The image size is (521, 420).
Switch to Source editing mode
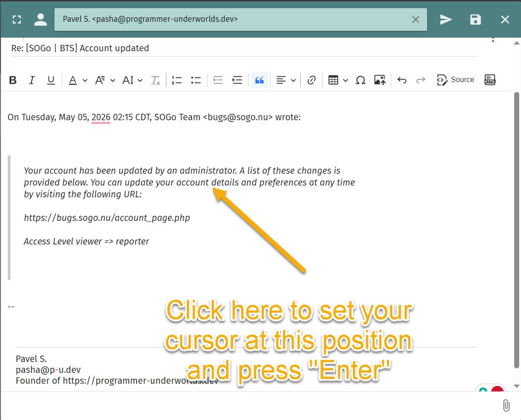tap(456, 80)
